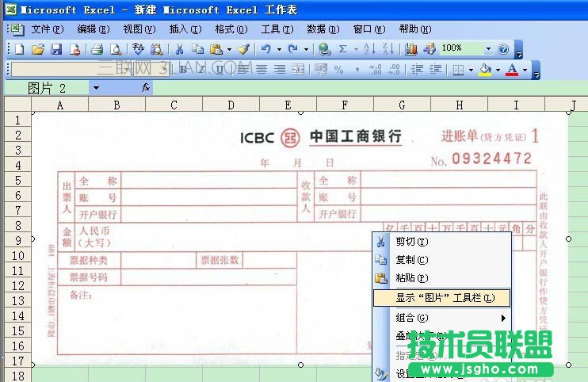The height and width of the screenshot is (382, 588).
Task: Open the 工具 (Tools) menu
Action: [x=277, y=29]
